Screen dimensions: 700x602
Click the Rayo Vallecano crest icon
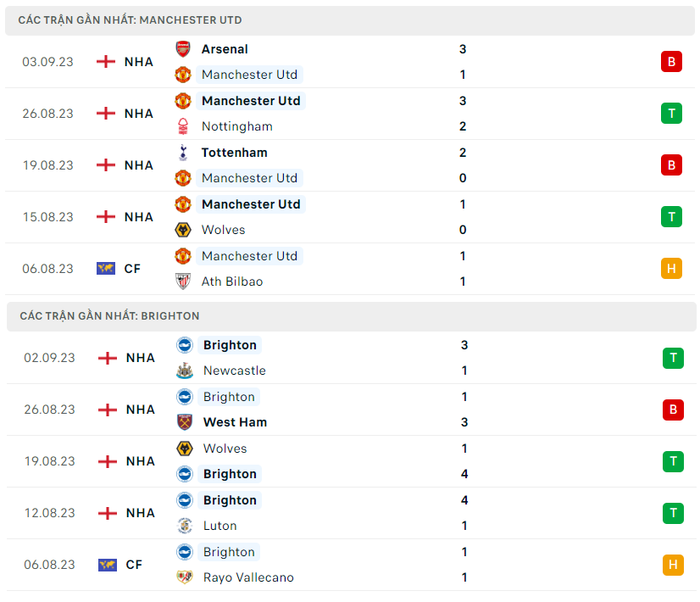coord(185,577)
